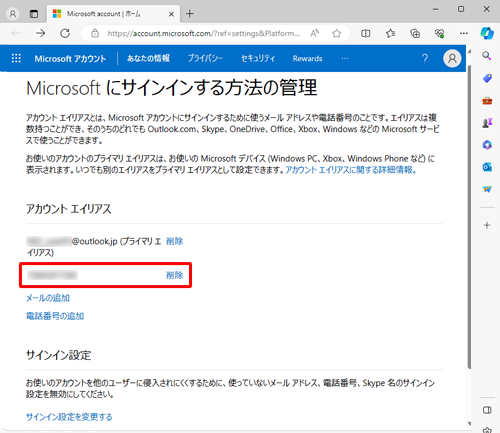Refresh the current page

click(65, 33)
